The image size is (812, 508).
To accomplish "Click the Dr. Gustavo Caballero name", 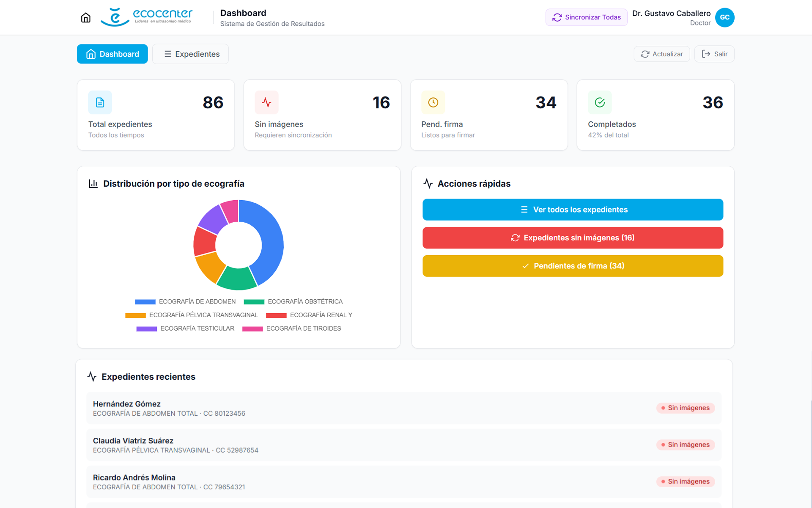I will click(x=671, y=13).
